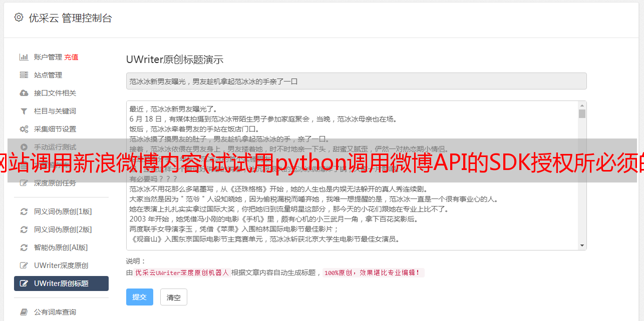Click the gear icon beside 优采云 管理控制台

(x=19, y=17)
